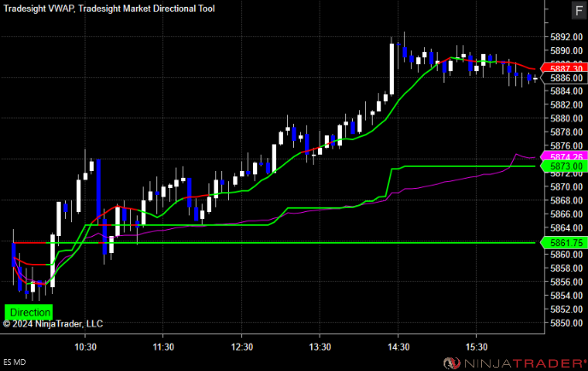Click the 13:30 time axis label
The height and width of the screenshot is (371, 588).
click(x=320, y=347)
